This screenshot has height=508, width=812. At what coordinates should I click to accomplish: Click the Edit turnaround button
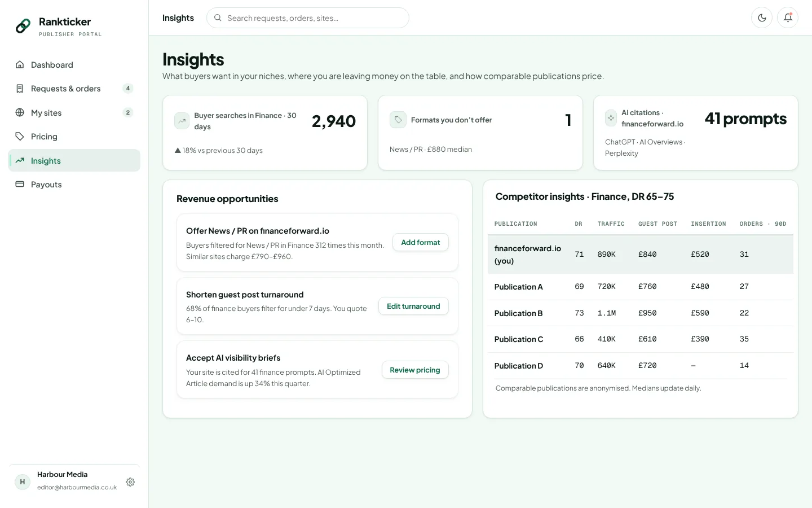coord(413,306)
